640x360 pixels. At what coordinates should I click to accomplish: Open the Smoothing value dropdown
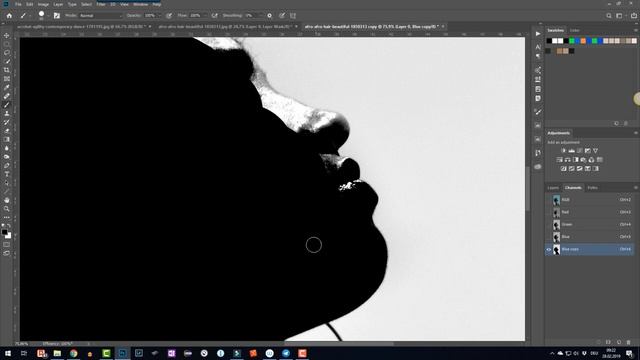tap(260, 16)
